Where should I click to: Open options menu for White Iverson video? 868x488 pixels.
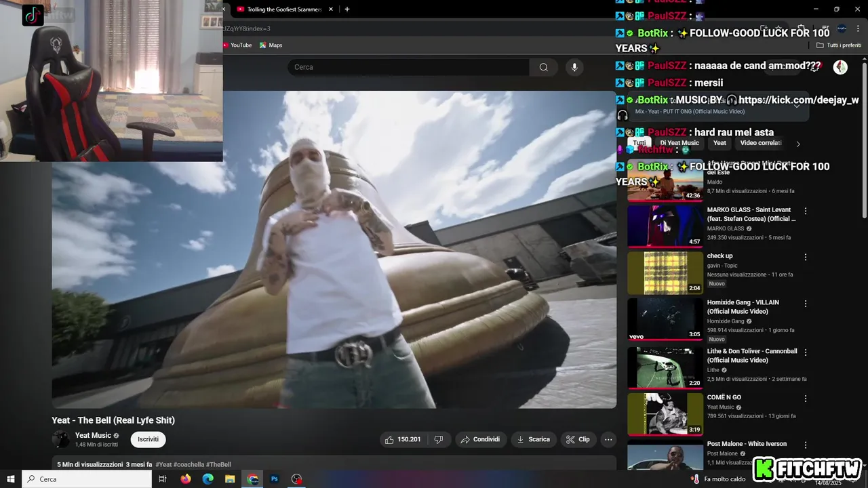806,445
